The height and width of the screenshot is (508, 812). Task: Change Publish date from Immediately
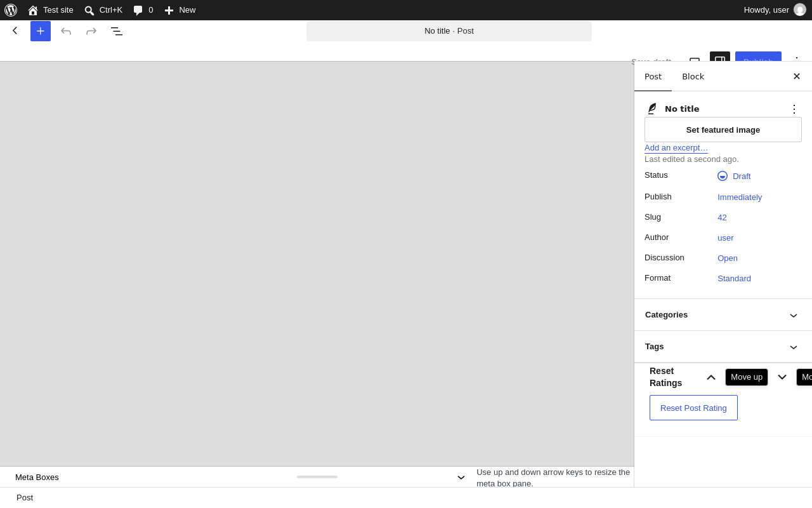tap(740, 197)
